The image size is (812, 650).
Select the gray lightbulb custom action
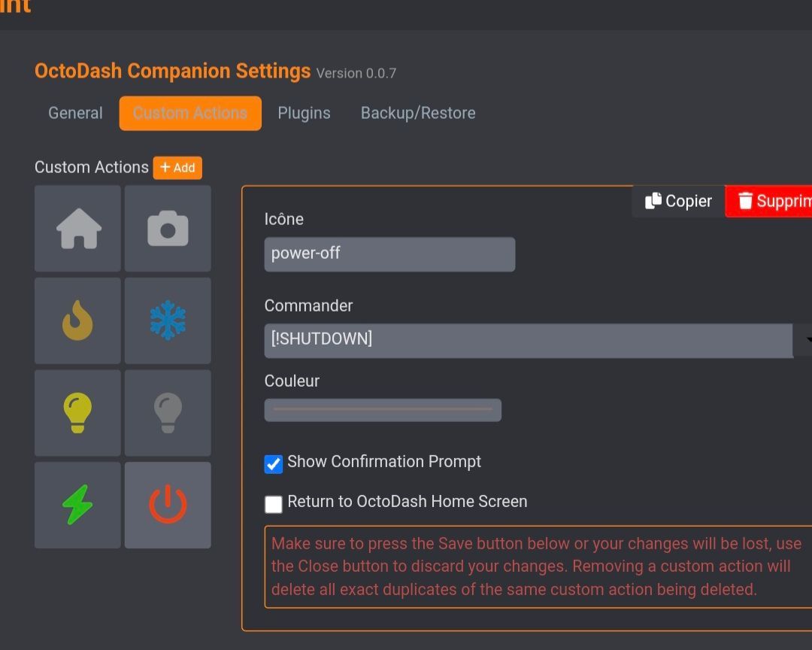(x=168, y=413)
